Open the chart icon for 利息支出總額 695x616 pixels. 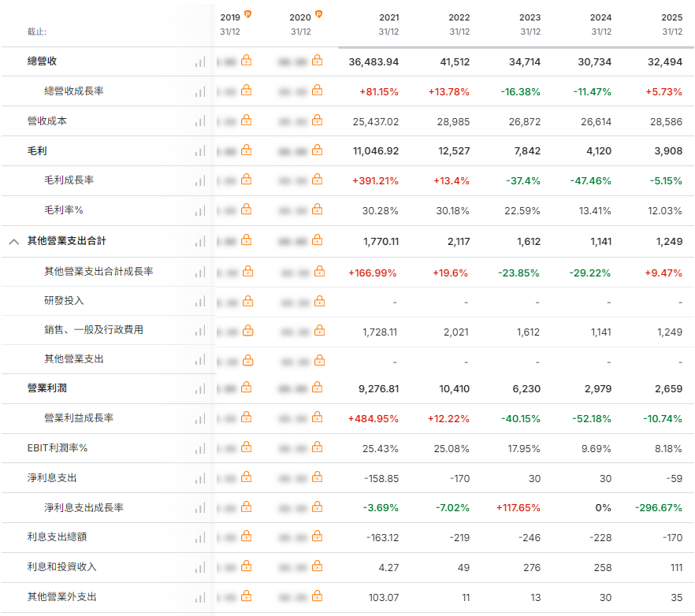coord(200,537)
